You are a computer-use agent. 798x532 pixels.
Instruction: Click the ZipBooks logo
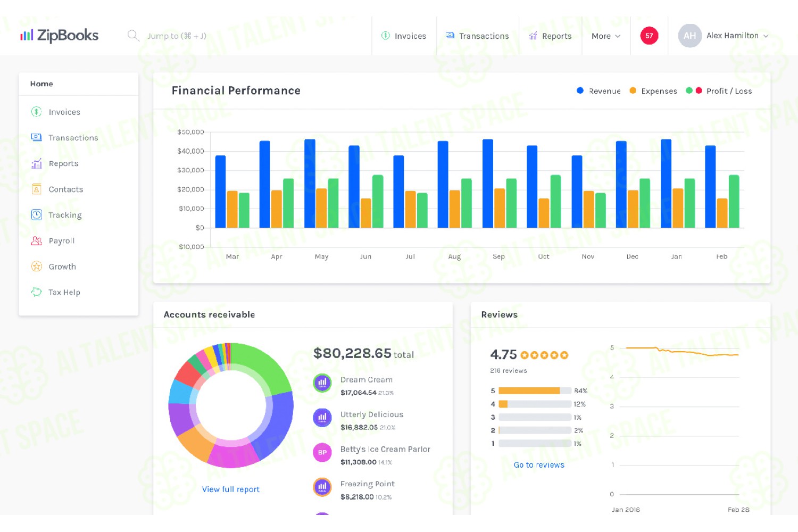[59, 36]
